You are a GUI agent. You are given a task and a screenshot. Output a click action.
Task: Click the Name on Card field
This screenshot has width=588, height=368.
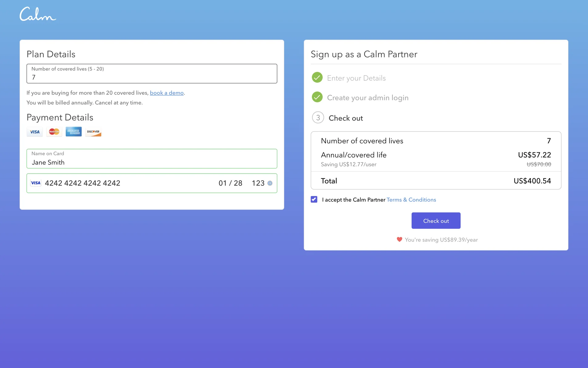tap(152, 162)
